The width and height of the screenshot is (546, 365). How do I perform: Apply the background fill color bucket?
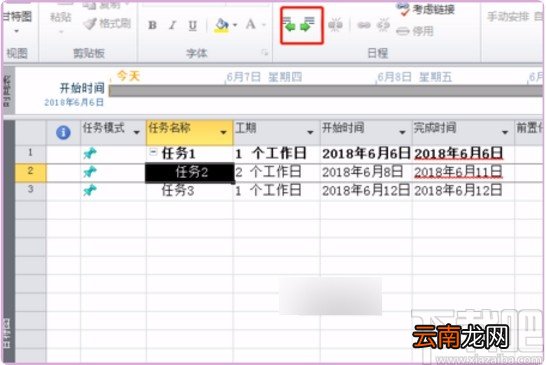(x=222, y=25)
